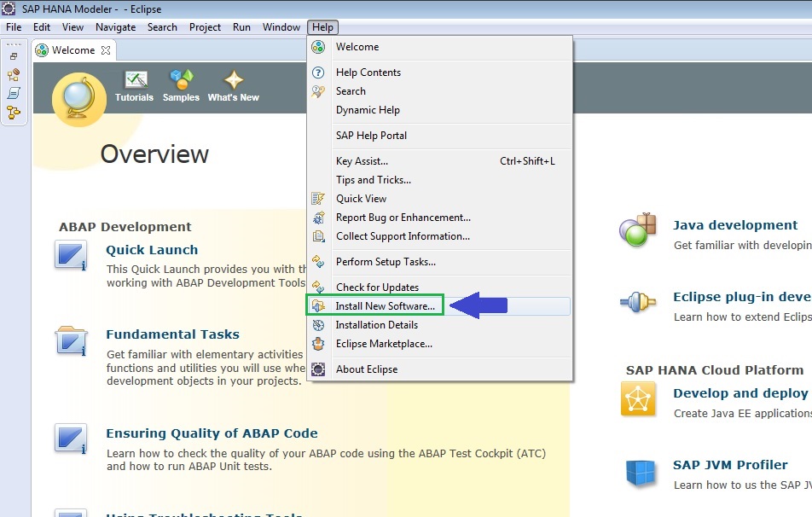Open the SAP JVM Profiler link

point(730,465)
